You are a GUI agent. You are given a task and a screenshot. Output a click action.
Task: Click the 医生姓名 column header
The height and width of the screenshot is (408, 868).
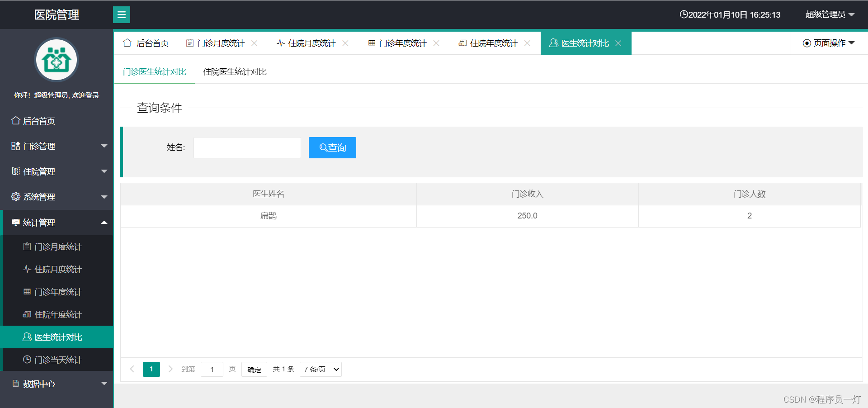click(269, 194)
